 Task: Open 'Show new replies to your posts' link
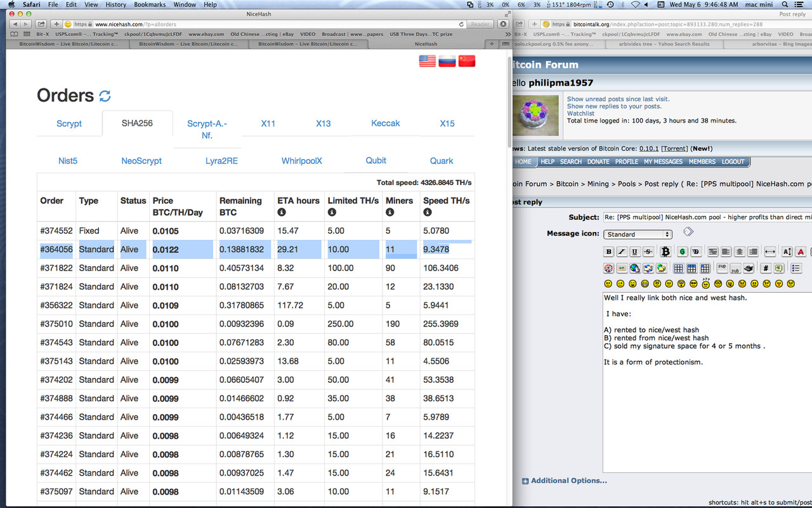pyautogui.click(x=614, y=106)
